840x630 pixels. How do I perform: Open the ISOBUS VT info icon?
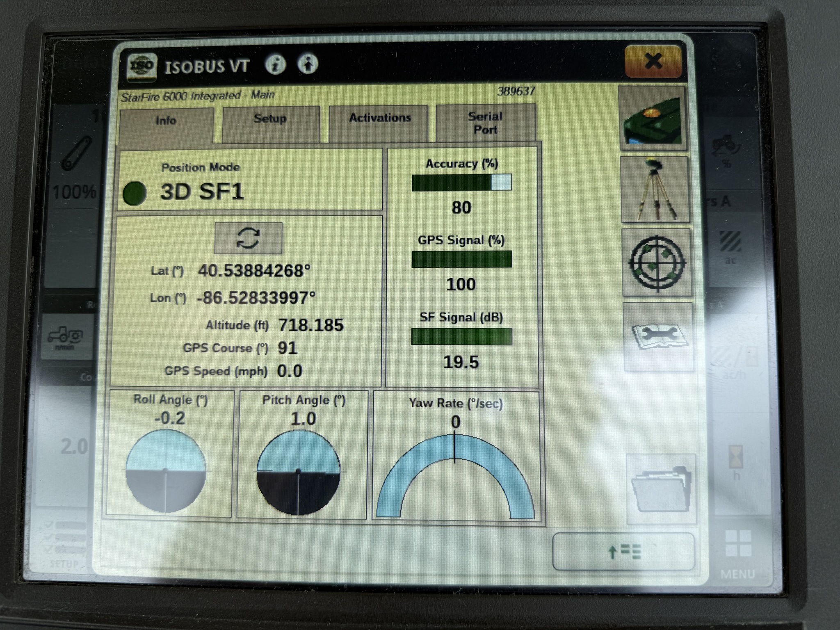tap(275, 64)
